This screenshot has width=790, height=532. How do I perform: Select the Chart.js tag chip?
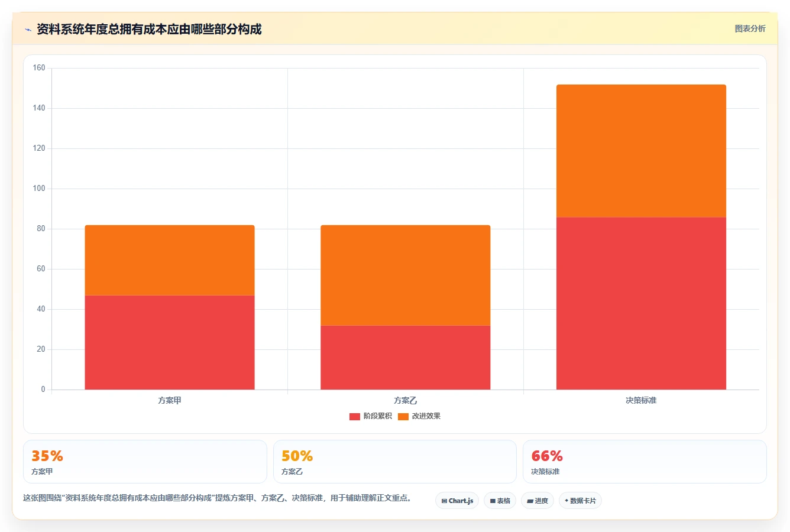click(457, 501)
